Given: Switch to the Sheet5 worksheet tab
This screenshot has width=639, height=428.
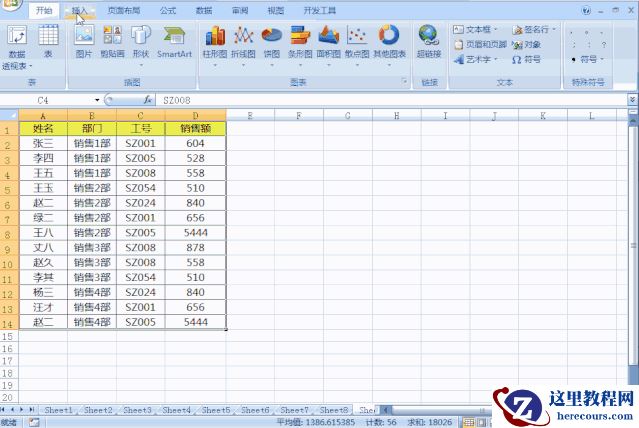Looking at the screenshot, I should [x=216, y=410].
